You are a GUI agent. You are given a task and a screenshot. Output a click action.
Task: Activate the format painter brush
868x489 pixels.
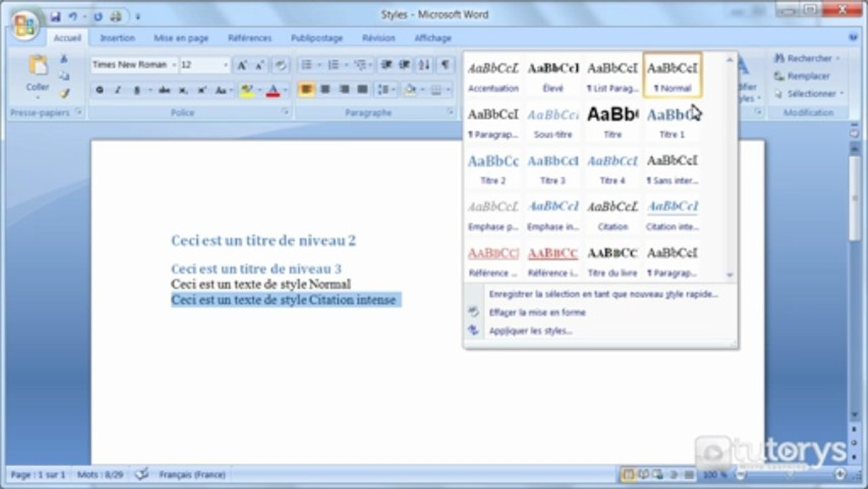point(64,93)
